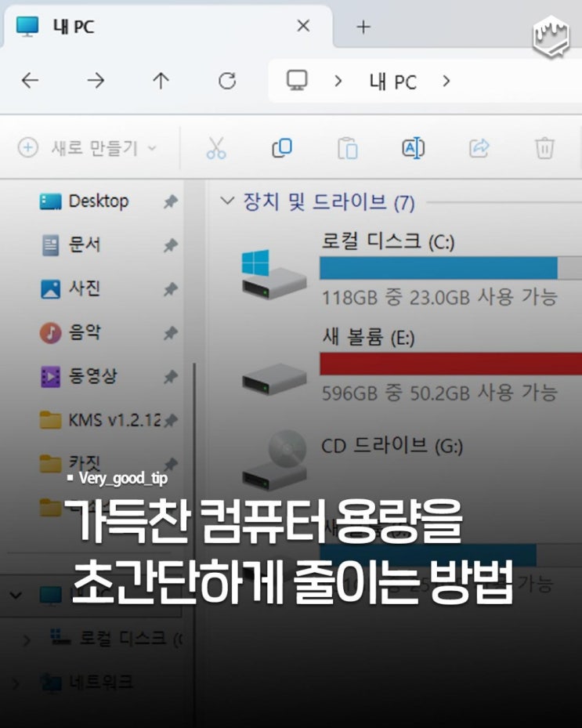Click the 로컬 디스크 (C:) label
The width and height of the screenshot is (582, 728).
click(x=388, y=242)
